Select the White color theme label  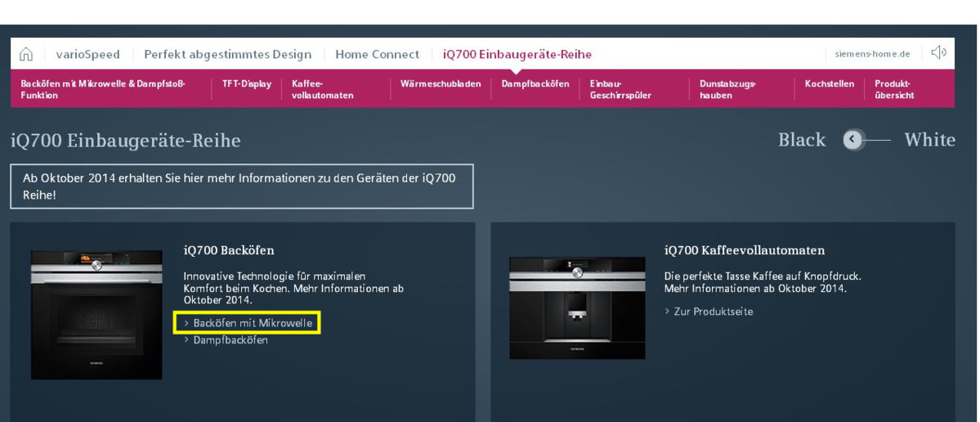pos(929,140)
